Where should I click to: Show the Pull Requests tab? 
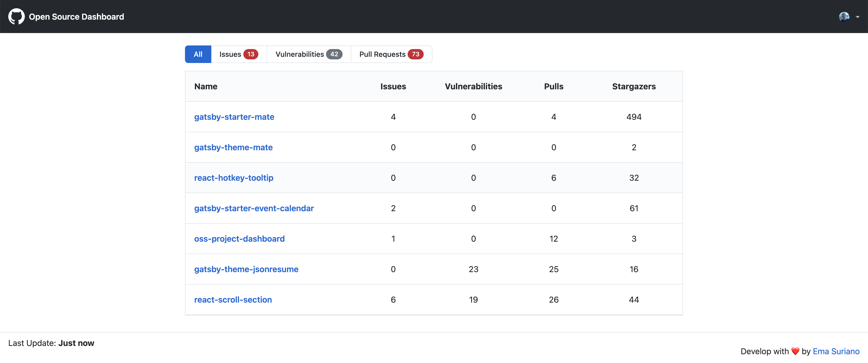382,54
